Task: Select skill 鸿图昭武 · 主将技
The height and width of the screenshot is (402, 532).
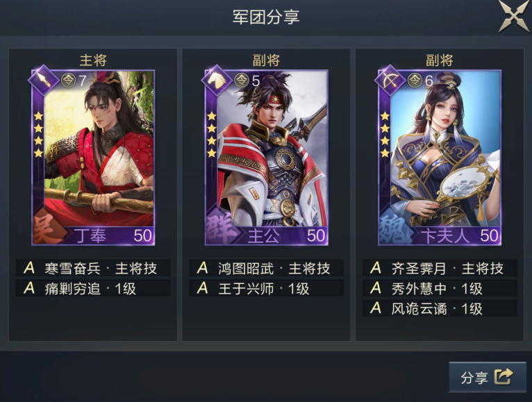Action: point(266,268)
